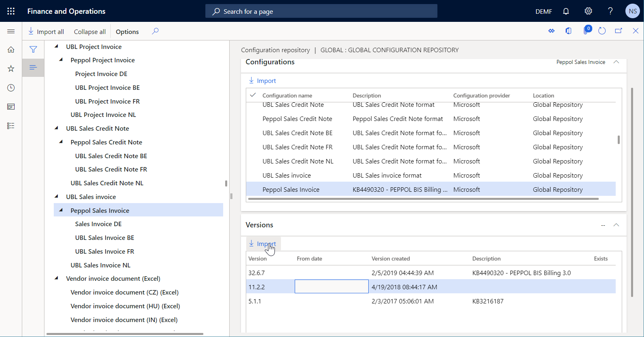The width and height of the screenshot is (644, 337).
Task: Open the personalization diamond icon
Action: [551, 31]
